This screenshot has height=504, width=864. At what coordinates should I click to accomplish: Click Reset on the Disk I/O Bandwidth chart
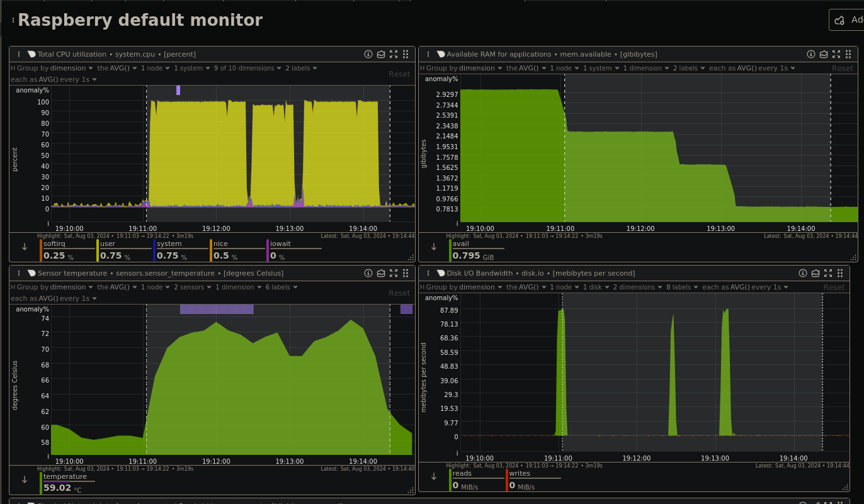834,288
